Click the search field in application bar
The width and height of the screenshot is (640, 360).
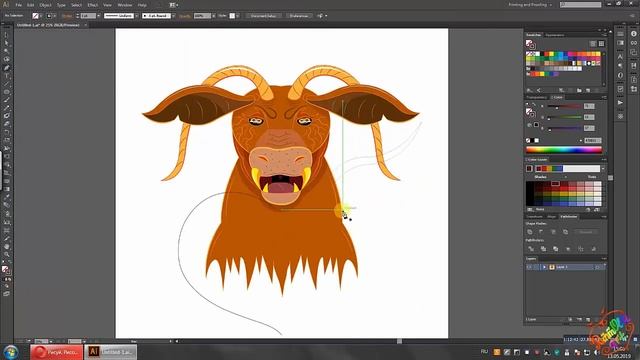pyautogui.click(x=580, y=5)
